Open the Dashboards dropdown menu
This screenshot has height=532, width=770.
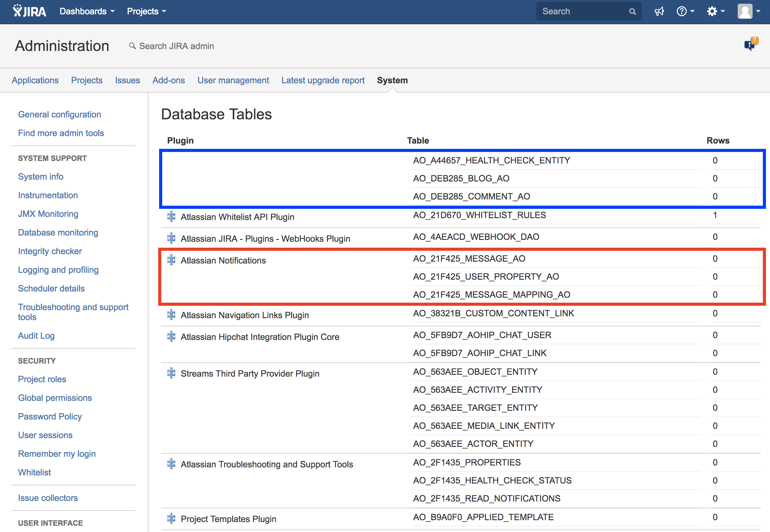(87, 11)
